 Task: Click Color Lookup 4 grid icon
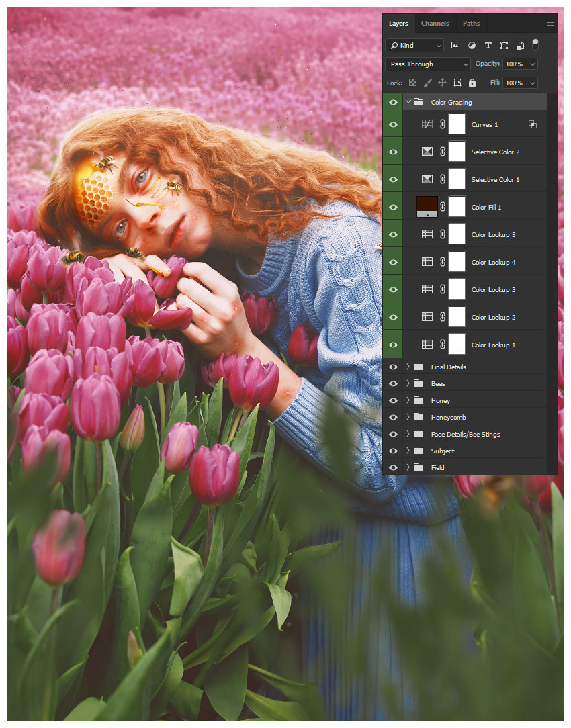pyautogui.click(x=427, y=262)
